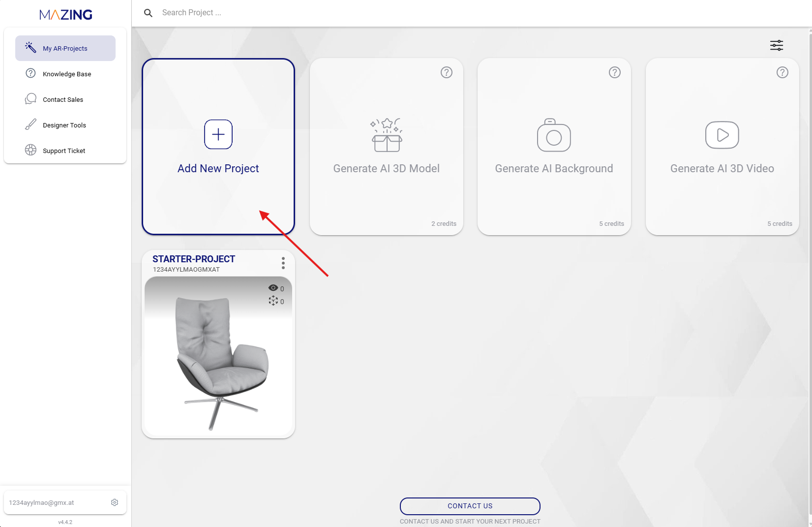This screenshot has width=812, height=527.
Task: Click help icon on Generate AI 3D Model
Action: coord(447,72)
